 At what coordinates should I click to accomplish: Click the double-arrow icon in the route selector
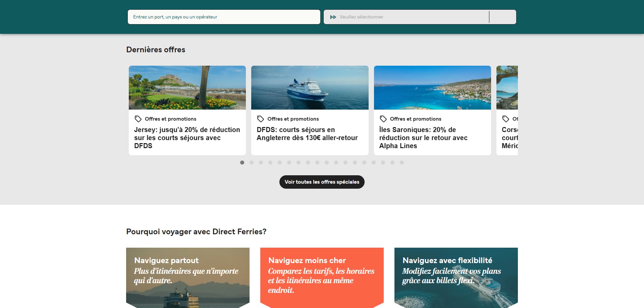click(x=333, y=17)
